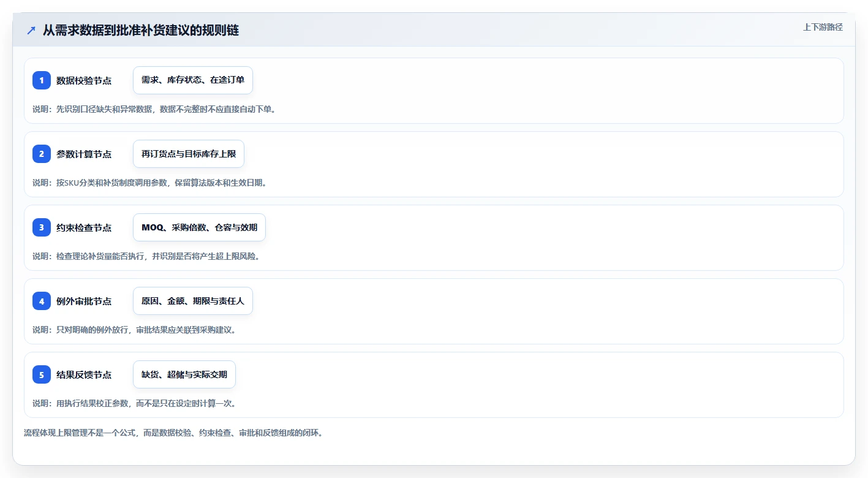868x478 pixels.
Task: Click the 数据校验节点 label
Action: point(84,80)
